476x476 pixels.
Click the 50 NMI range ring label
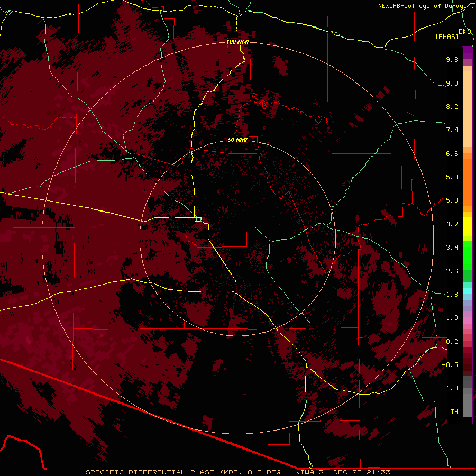click(x=237, y=140)
